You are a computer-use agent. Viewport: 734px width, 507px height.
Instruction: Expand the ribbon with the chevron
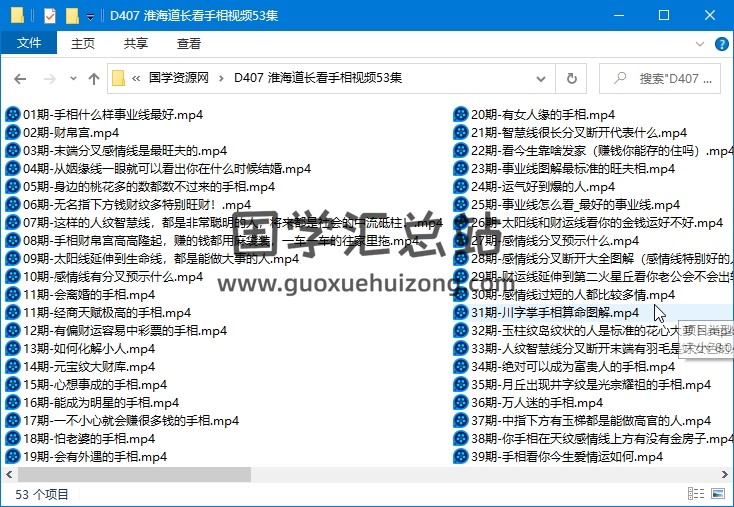(700, 44)
